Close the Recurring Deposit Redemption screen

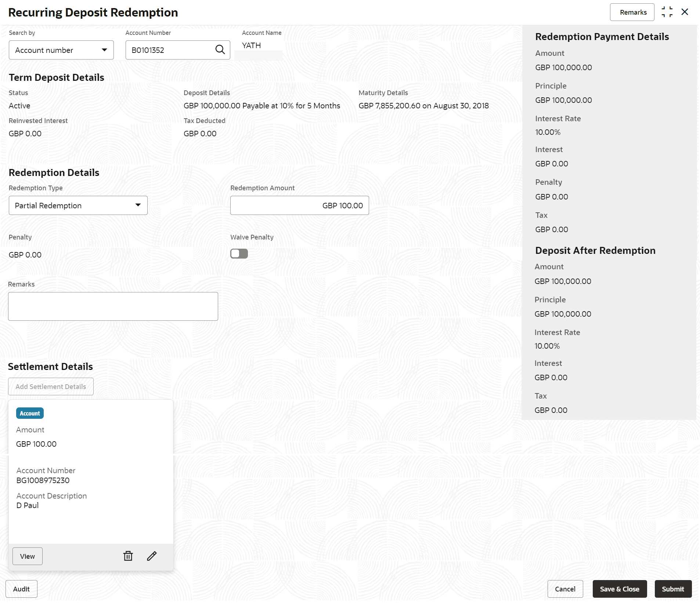click(x=685, y=12)
